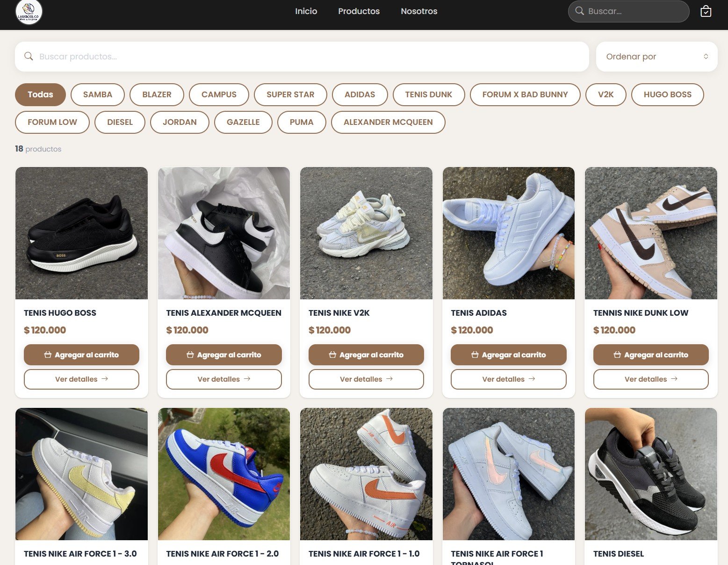Click the arrow icon on Tenis Nike V2K Ver detalles
The image size is (728, 565).
coord(390,379)
